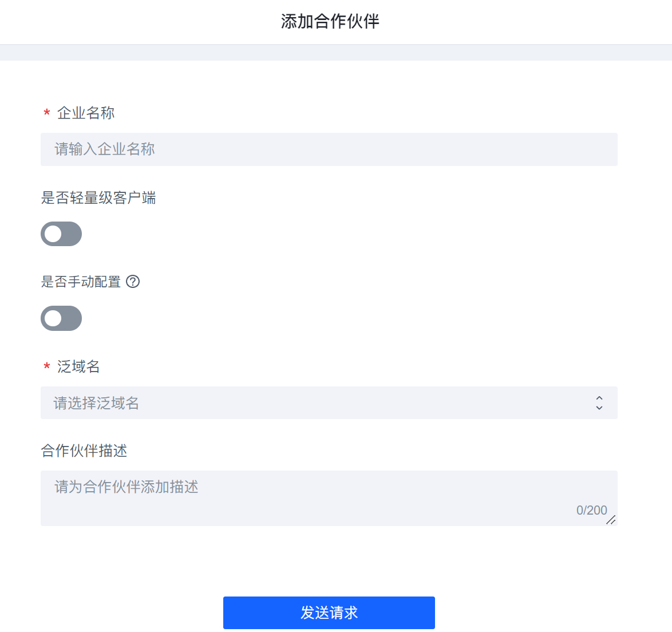
Task: Click the 企业名称 field label
Action: (x=86, y=113)
